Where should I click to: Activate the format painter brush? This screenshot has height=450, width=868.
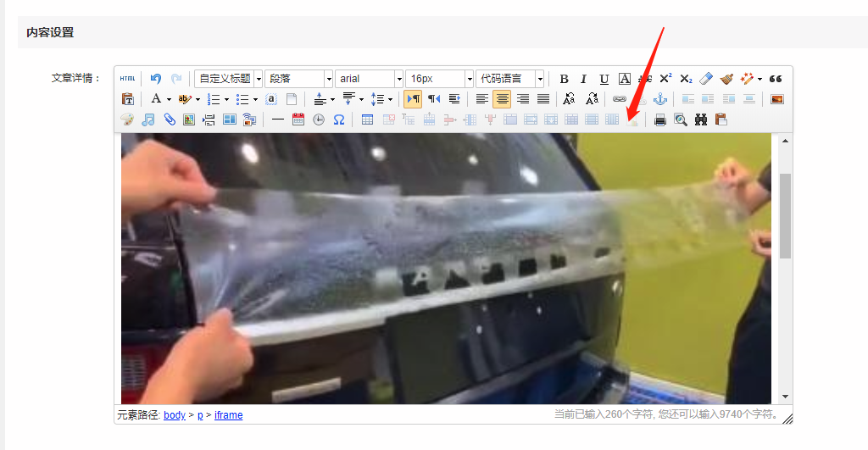(x=726, y=79)
